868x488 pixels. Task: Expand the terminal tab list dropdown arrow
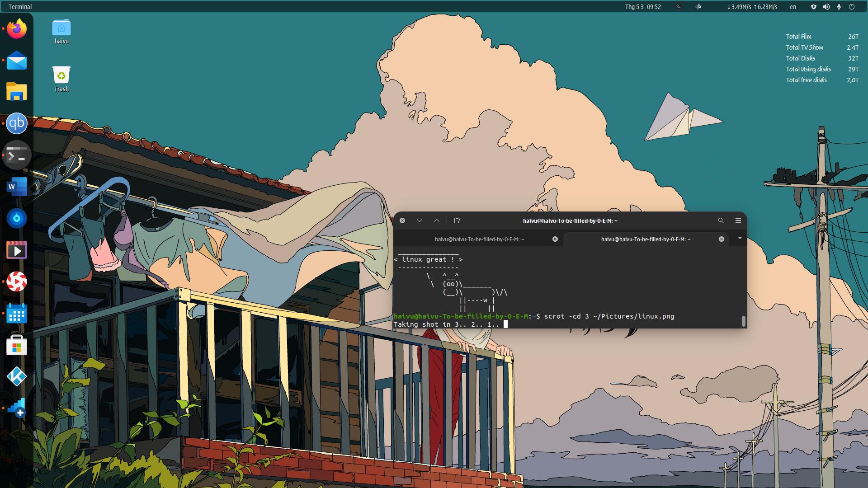[x=740, y=238]
